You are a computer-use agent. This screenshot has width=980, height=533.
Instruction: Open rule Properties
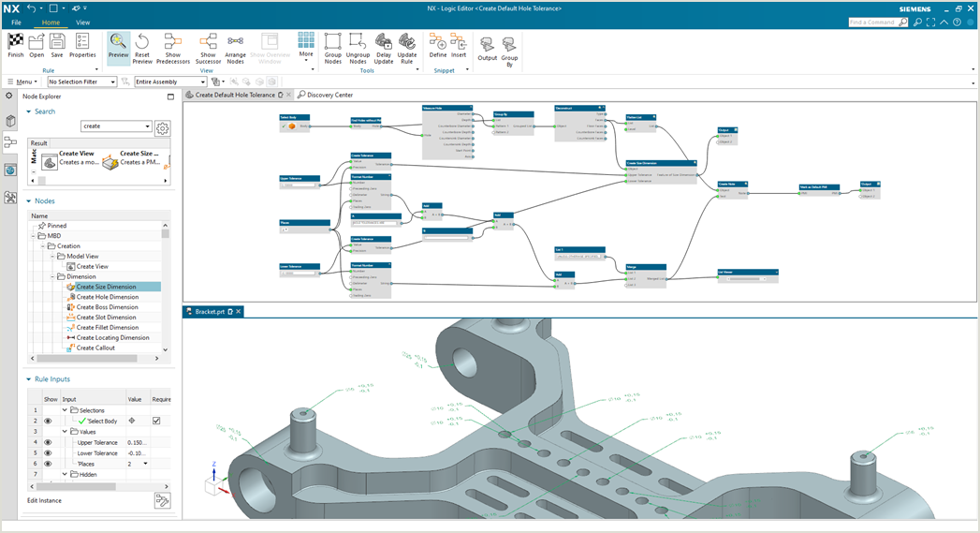pos(82,41)
